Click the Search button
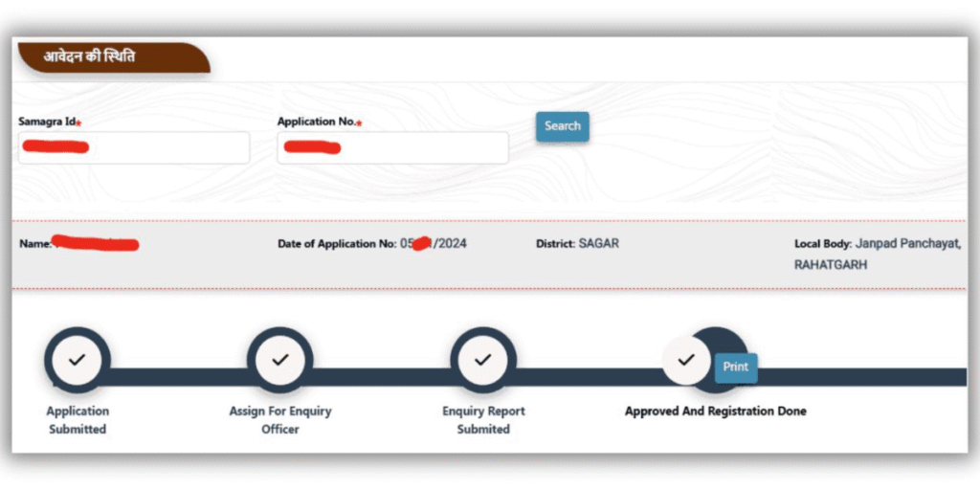Viewport: 980px width, 490px height. [562, 126]
